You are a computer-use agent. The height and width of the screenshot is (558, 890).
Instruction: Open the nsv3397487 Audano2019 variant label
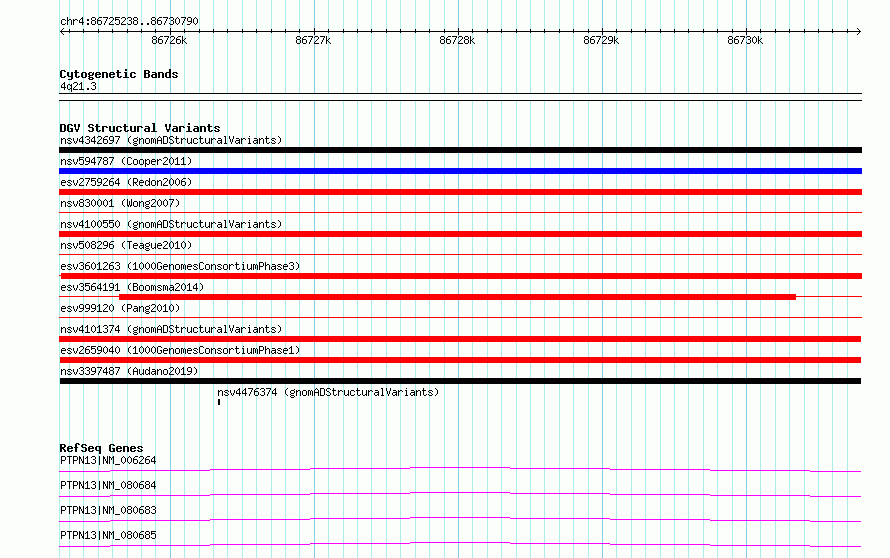pos(129,371)
